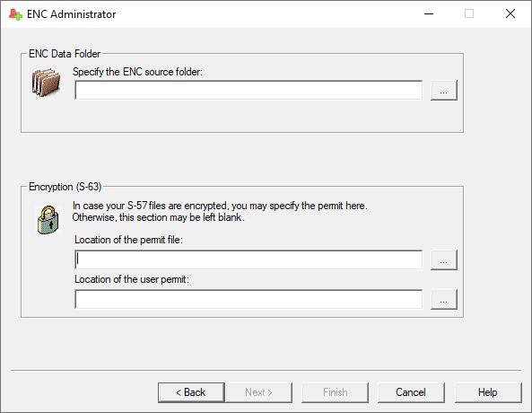Click the 'Location of the permit file' label
The width and height of the screenshot is (532, 413).
pyautogui.click(x=128, y=240)
